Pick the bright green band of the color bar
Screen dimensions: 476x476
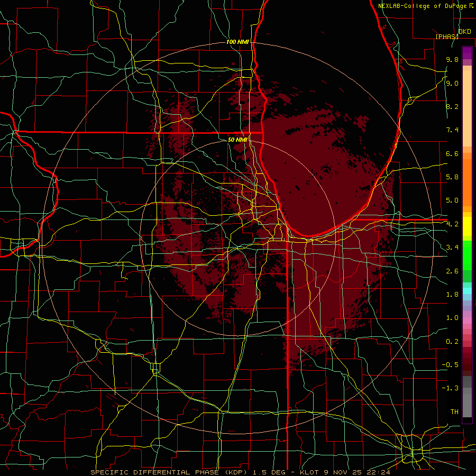pyautogui.click(x=467, y=255)
